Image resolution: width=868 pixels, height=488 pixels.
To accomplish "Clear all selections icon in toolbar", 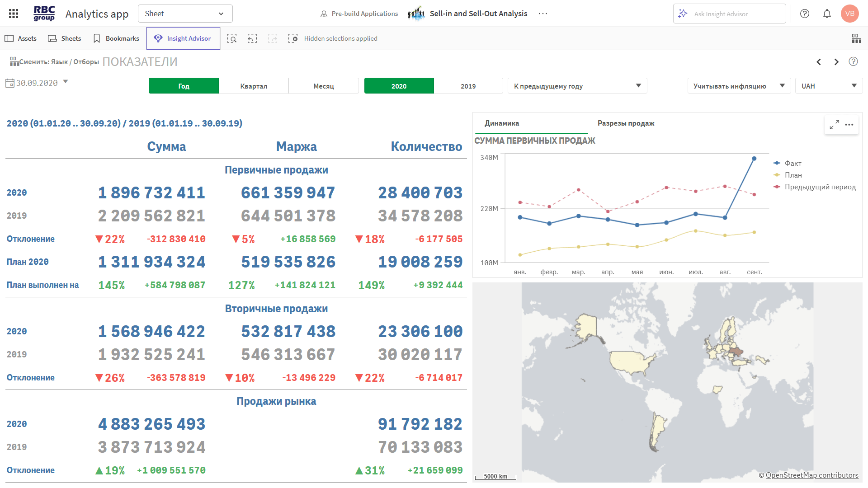I will (x=293, y=38).
